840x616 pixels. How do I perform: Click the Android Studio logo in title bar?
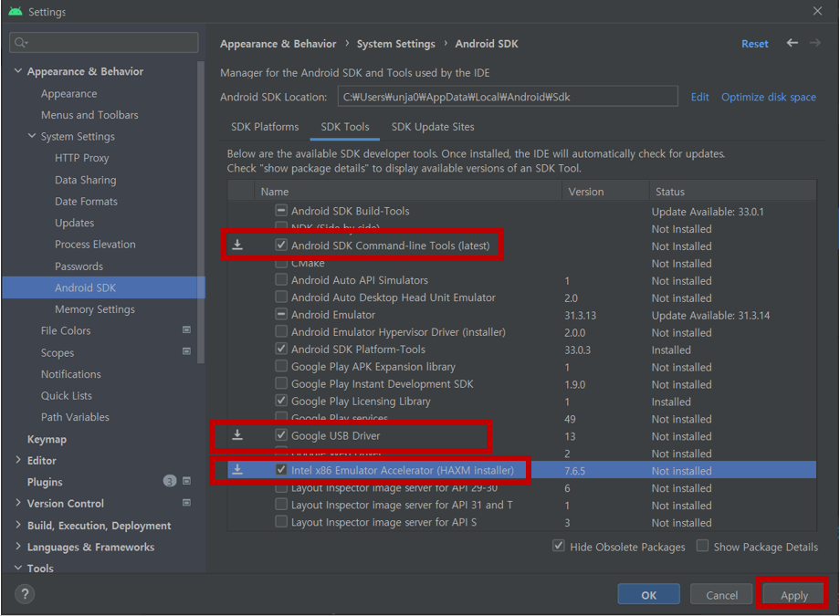click(x=16, y=11)
